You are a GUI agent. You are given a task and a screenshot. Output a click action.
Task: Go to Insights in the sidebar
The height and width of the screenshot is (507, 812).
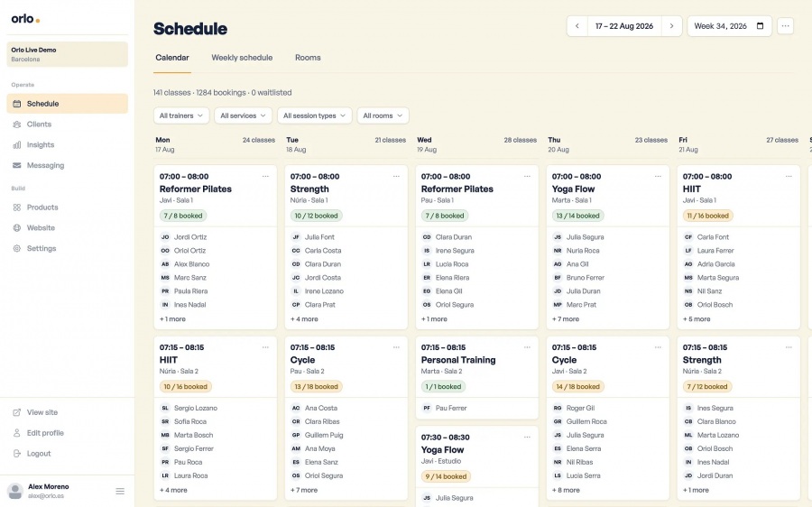[x=68, y=145]
